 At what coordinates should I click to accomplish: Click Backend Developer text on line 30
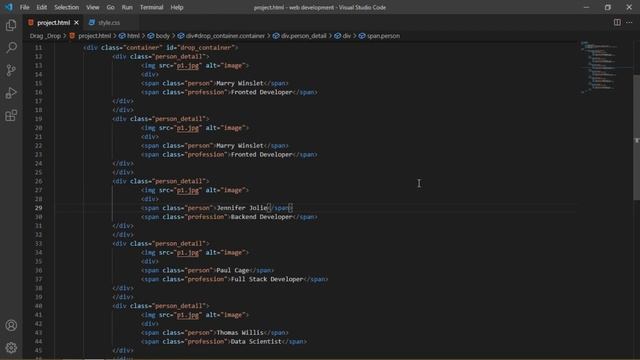pos(262,217)
